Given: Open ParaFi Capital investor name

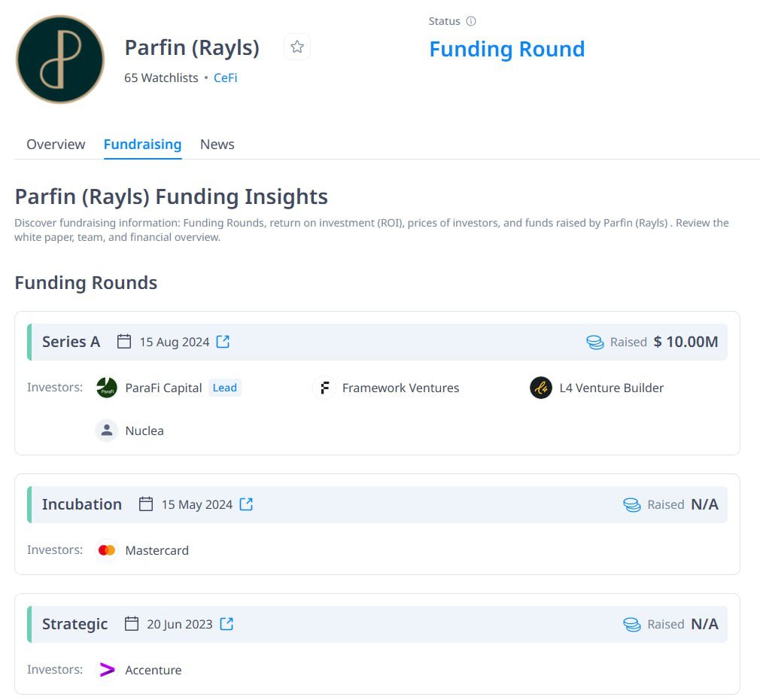Looking at the screenshot, I should click(x=163, y=388).
